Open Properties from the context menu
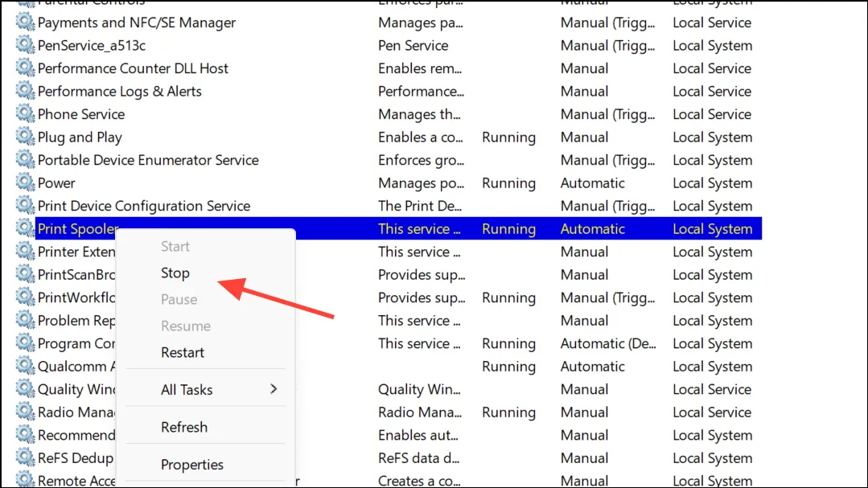The width and height of the screenshot is (868, 488). tap(192, 465)
